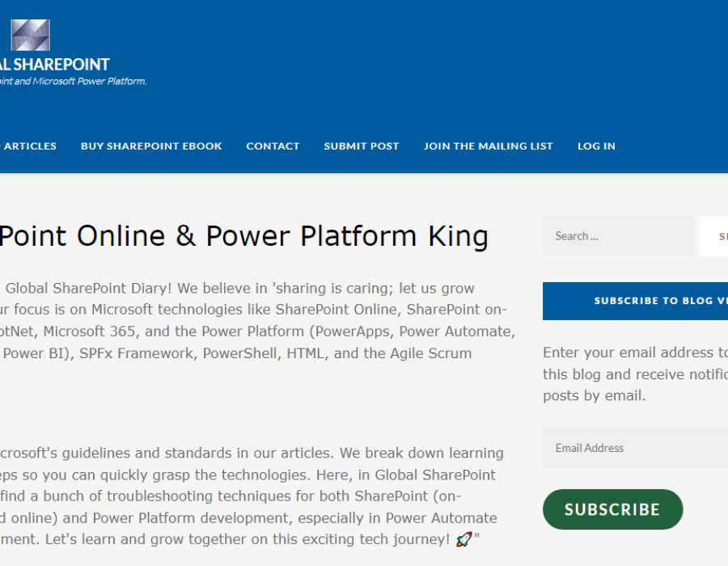The image size is (728, 566).
Task: Click the Global SharePoint logo image
Action: tap(30, 36)
